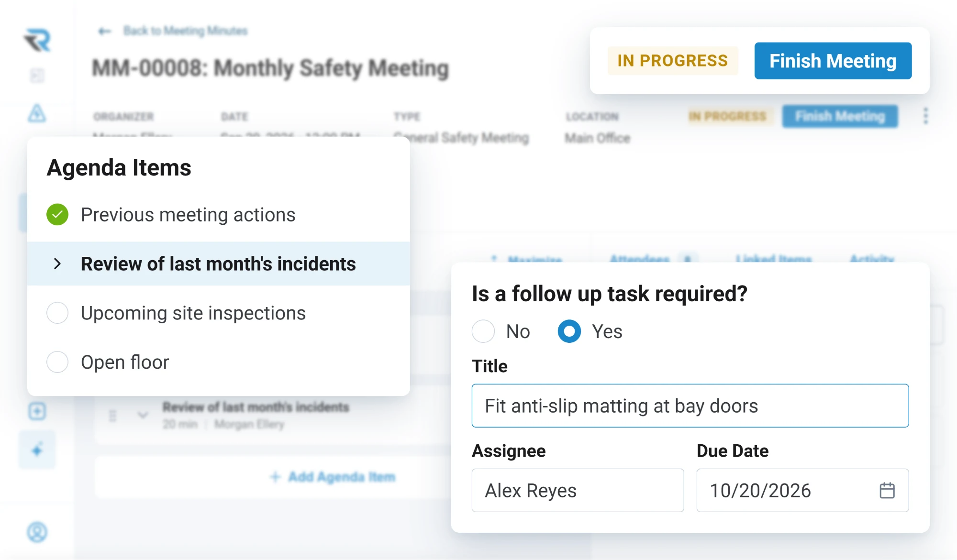Select Upcoming site inspections agenda item

pyautogui.click(x=219, y=313)
